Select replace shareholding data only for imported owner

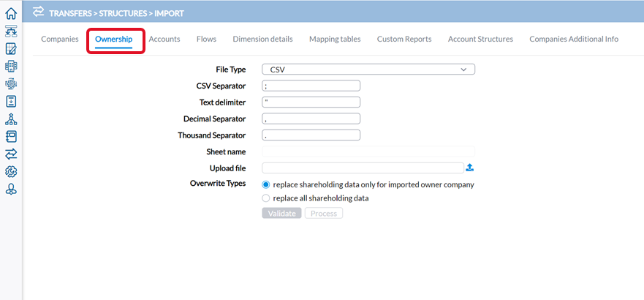[266, 185]
